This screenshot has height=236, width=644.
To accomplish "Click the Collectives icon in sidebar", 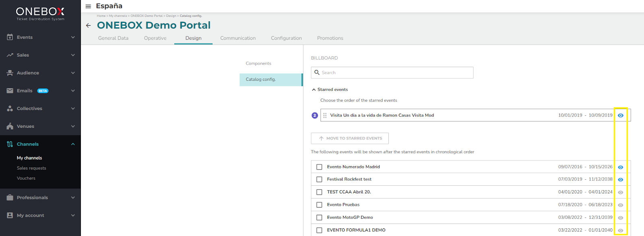I will pos(10,109).
